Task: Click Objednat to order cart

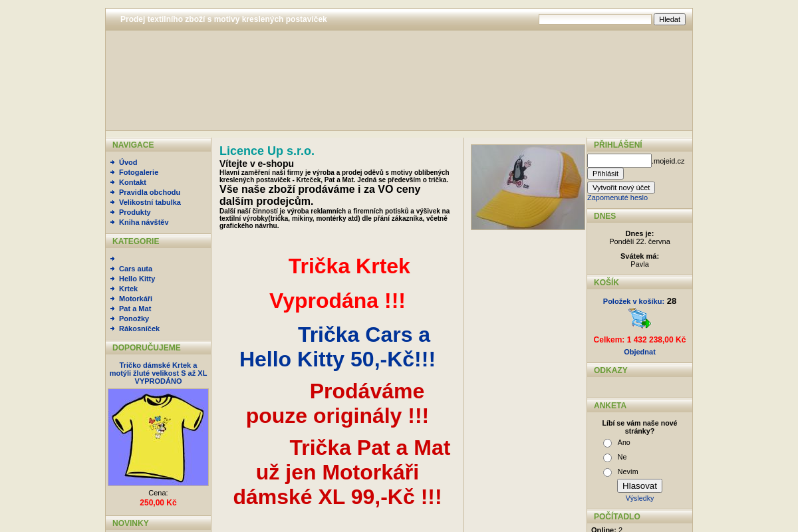Action: tap(640, 352)
